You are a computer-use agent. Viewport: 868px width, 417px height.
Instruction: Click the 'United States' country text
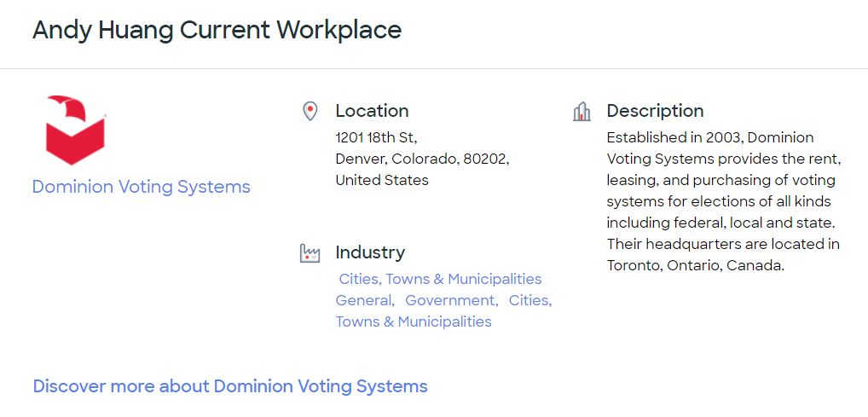pos(382,180)
